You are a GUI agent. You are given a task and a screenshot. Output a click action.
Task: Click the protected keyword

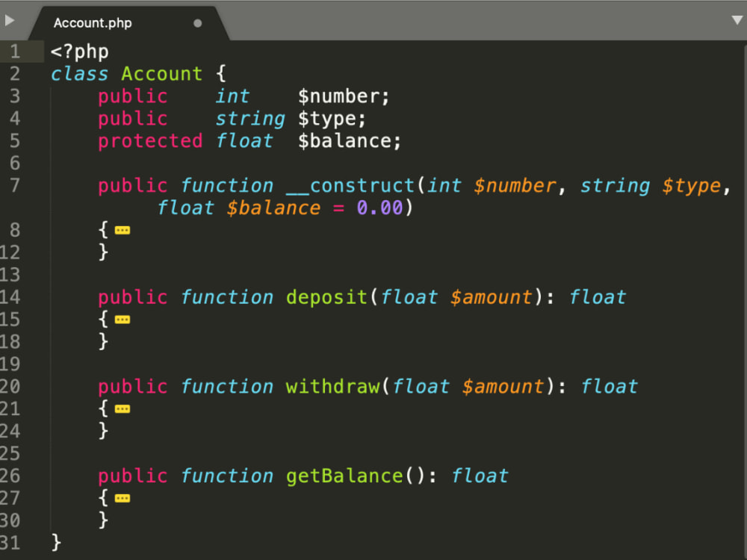coord(150,141)
